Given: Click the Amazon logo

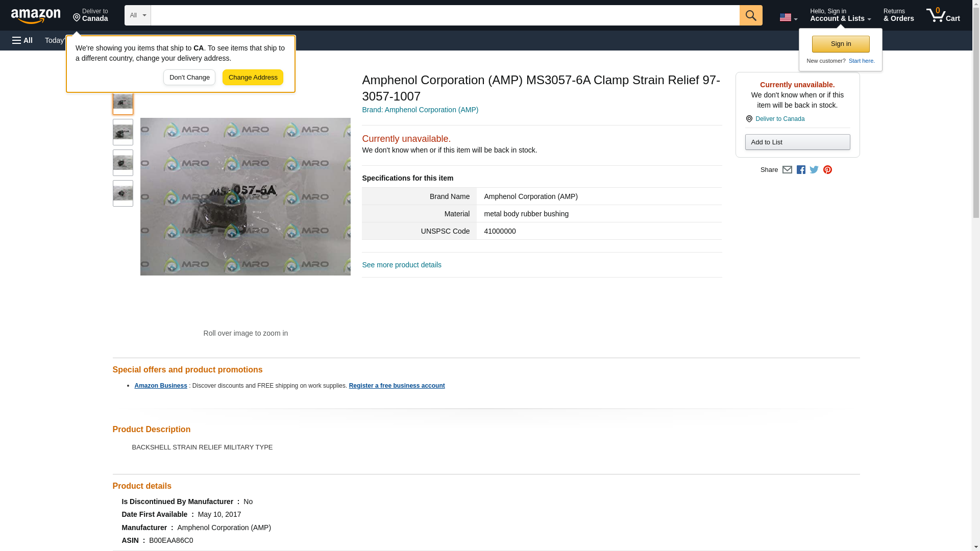Looking at the screenshot, I should tap(36, 16).
